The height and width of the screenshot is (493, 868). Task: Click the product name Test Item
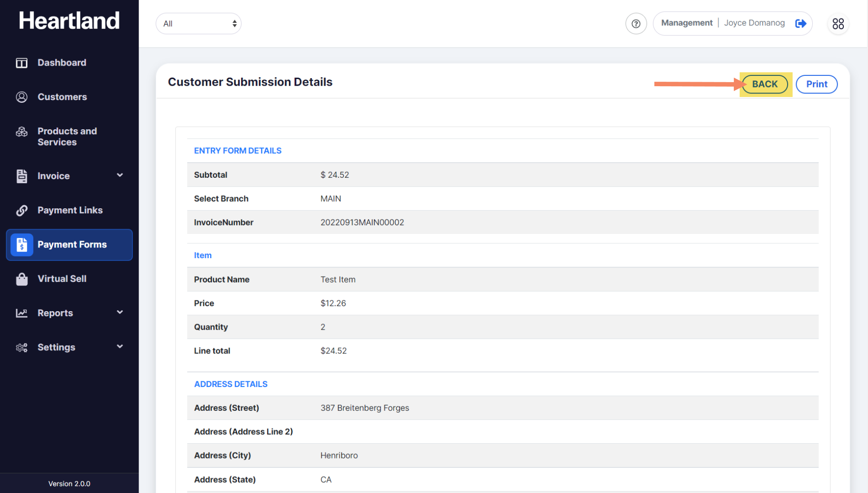point(338,279)
